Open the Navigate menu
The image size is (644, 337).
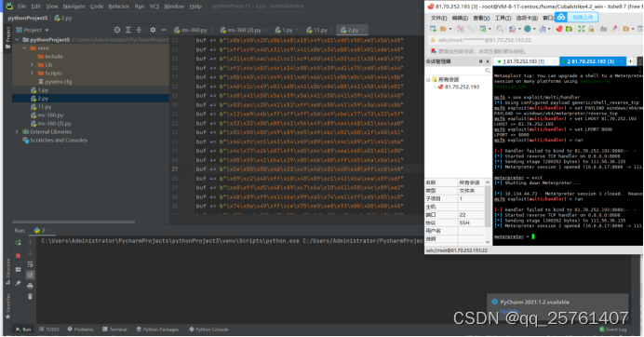coord(74,7)
